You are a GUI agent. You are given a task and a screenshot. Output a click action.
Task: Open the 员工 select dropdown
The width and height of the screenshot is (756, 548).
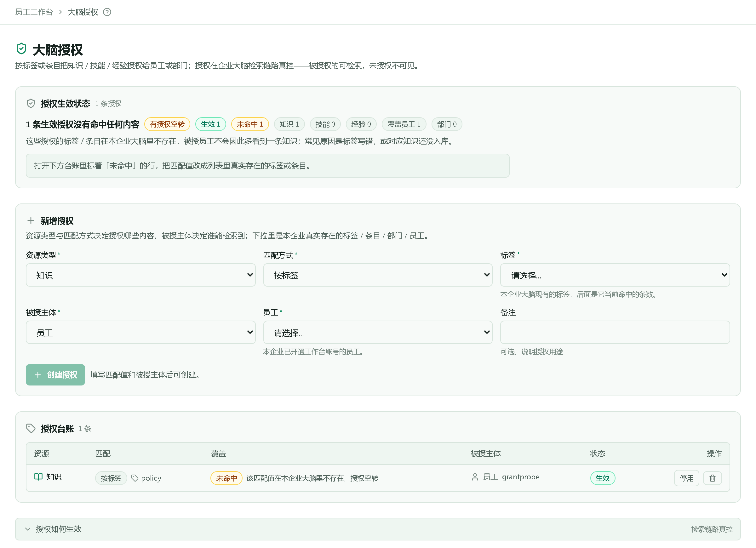click(x=378, y=332)
